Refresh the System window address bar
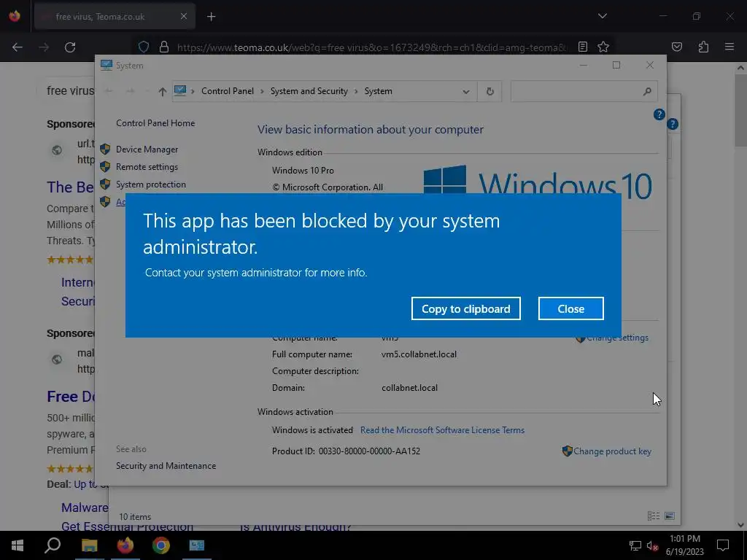The width and height of the screenshot is (747, 560). (489, 91)
